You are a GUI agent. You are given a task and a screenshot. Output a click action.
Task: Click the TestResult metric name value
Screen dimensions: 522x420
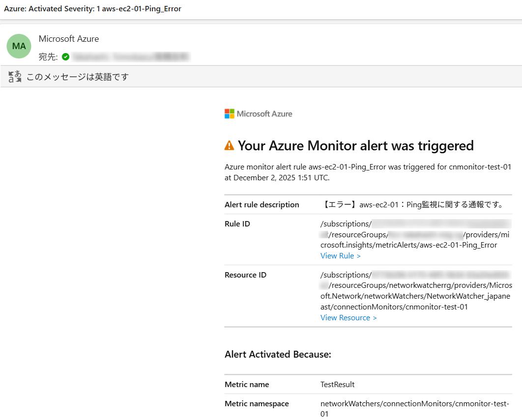tap(338, 385)
